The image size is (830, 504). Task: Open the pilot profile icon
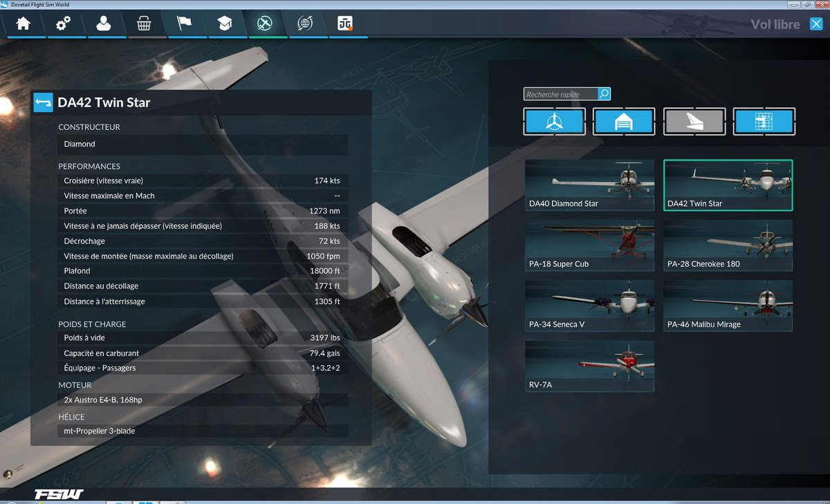103,24
